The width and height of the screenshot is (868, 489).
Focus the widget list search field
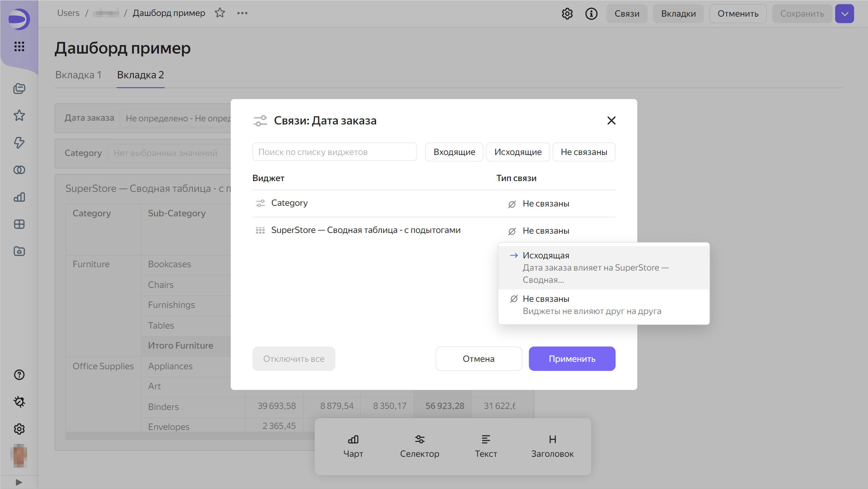[x=334, y=152]
